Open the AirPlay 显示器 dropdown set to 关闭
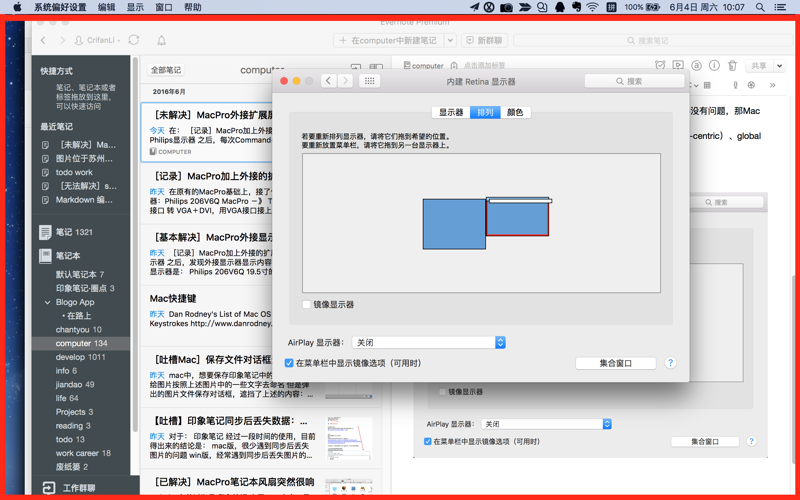Image resolution: width=800 pixels, height=500 pixels. (429, 342)
